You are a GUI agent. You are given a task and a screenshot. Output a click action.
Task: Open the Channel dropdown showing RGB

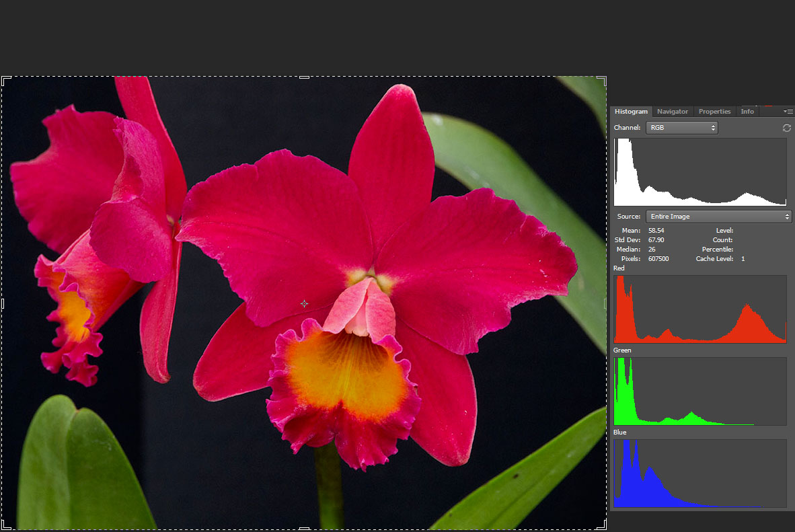tap(681, 128)
